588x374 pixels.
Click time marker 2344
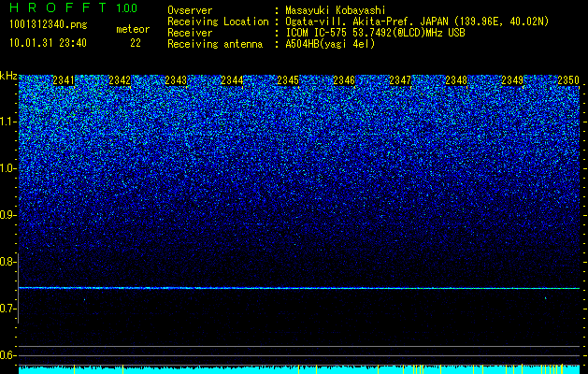pos(232,79)
